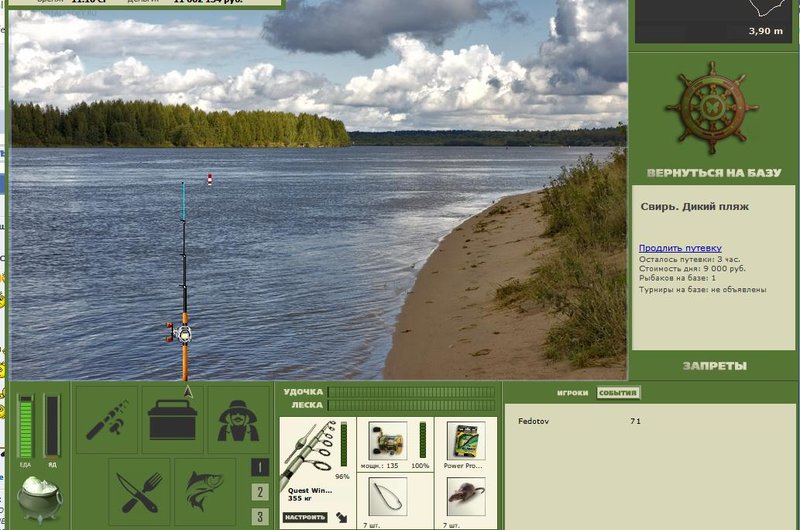Click the Турниры на базе text
Image resolution: width=800 pixels, height=530 pixels.
coord(703,289)
